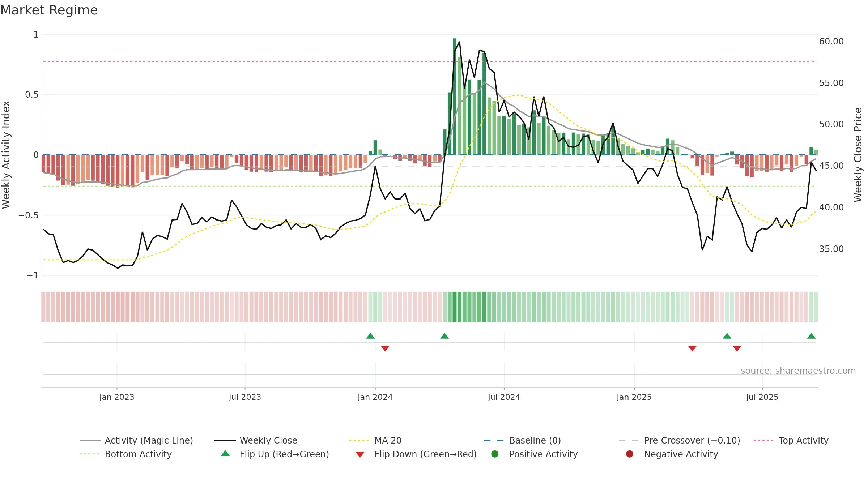Click the 50.00 price axis tick
This screenshot has width=868, height=488.
tap(831, 124)
